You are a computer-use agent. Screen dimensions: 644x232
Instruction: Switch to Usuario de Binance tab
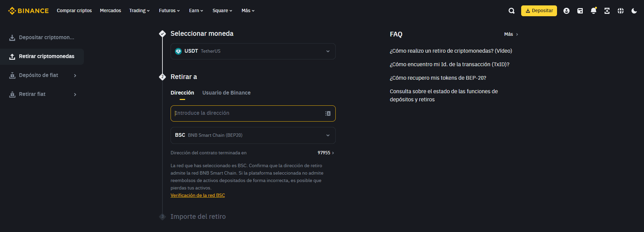click(x=226, y=93)
